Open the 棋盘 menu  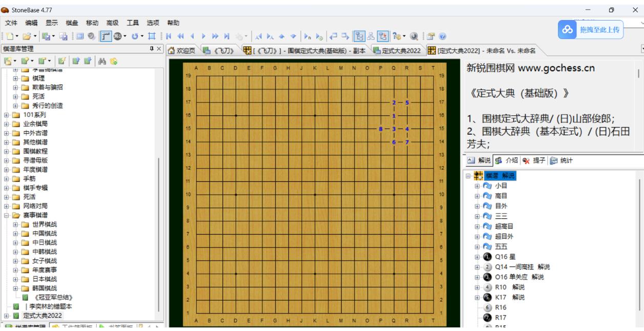(x=72, y=23)
